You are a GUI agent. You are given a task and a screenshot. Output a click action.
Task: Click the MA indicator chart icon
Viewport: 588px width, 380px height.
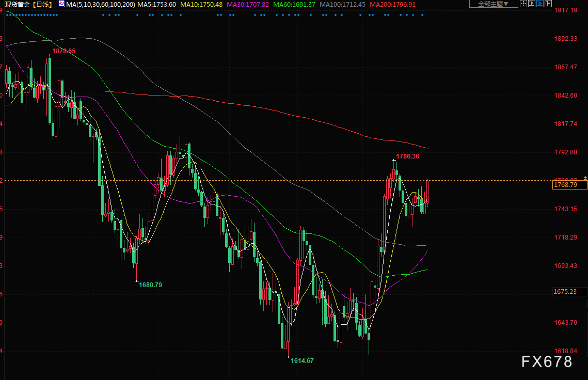[61, 4]
